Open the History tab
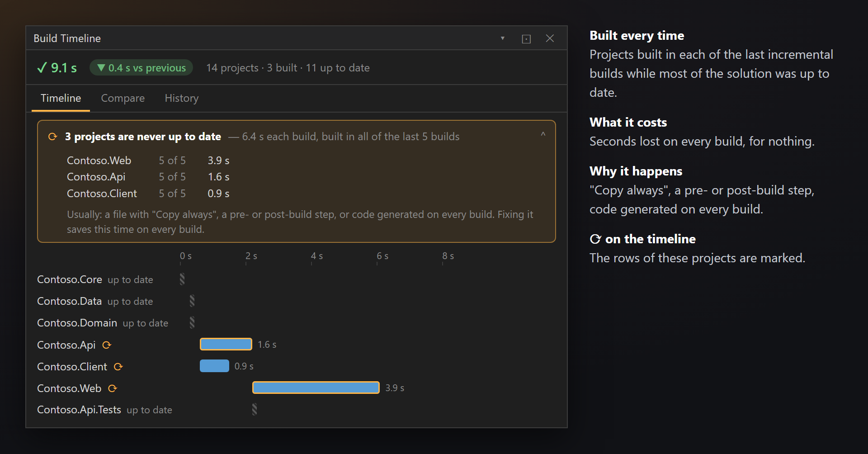868x454 pixels. pyautogui.click(x=182, y=98)
